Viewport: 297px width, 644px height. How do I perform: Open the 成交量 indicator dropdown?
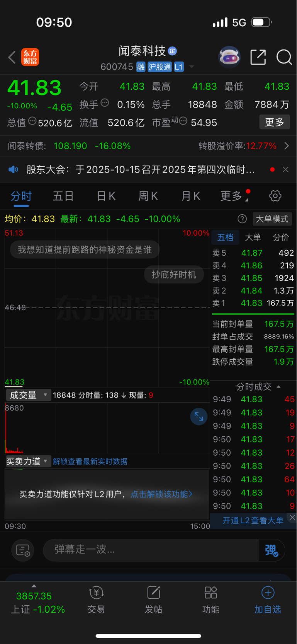pyautogui.click(x=28, y=395)
